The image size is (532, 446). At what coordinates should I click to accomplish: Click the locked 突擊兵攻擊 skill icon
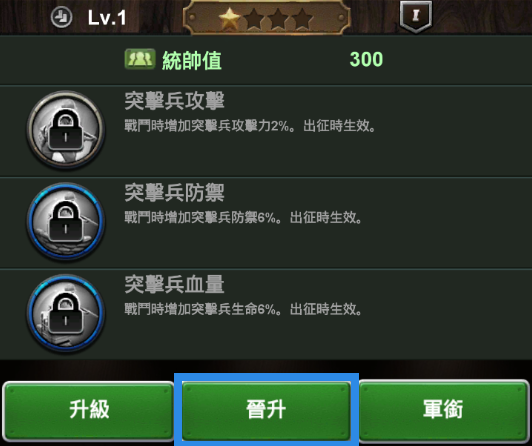coord(66,130)
